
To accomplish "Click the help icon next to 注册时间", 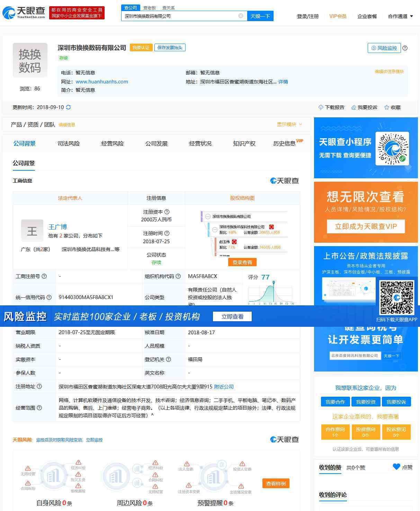I will 167,233.
